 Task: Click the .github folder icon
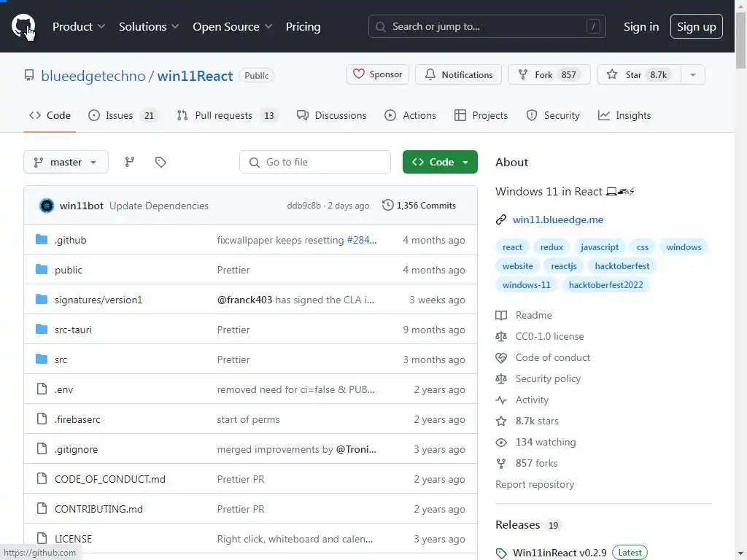click(42, 239)
